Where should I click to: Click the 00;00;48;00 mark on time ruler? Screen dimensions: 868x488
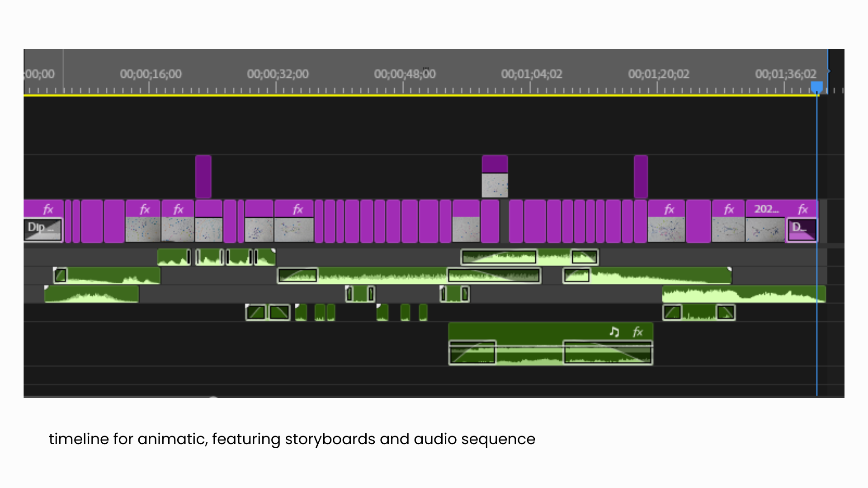point(404,74)
